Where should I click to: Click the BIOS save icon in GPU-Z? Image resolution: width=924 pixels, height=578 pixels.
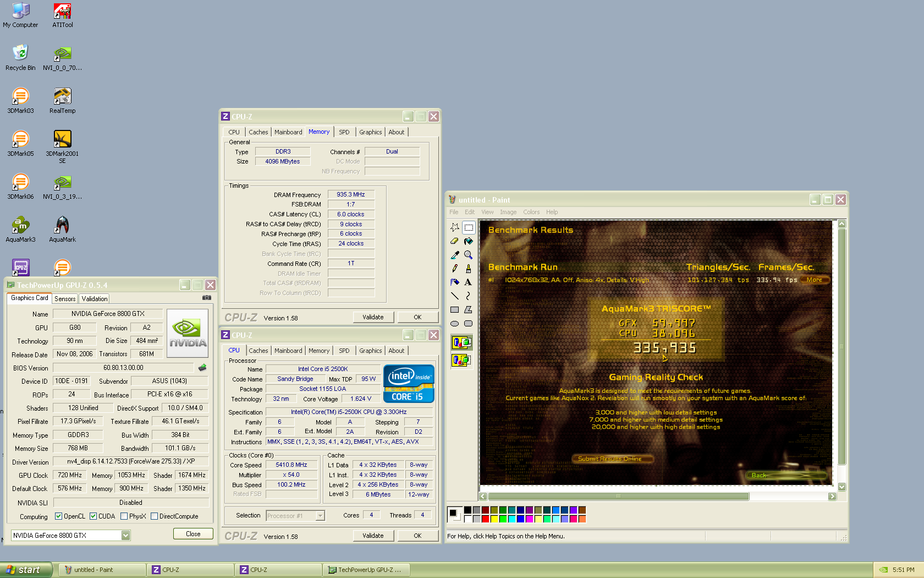pyautogui.click(x=202, y=368)
